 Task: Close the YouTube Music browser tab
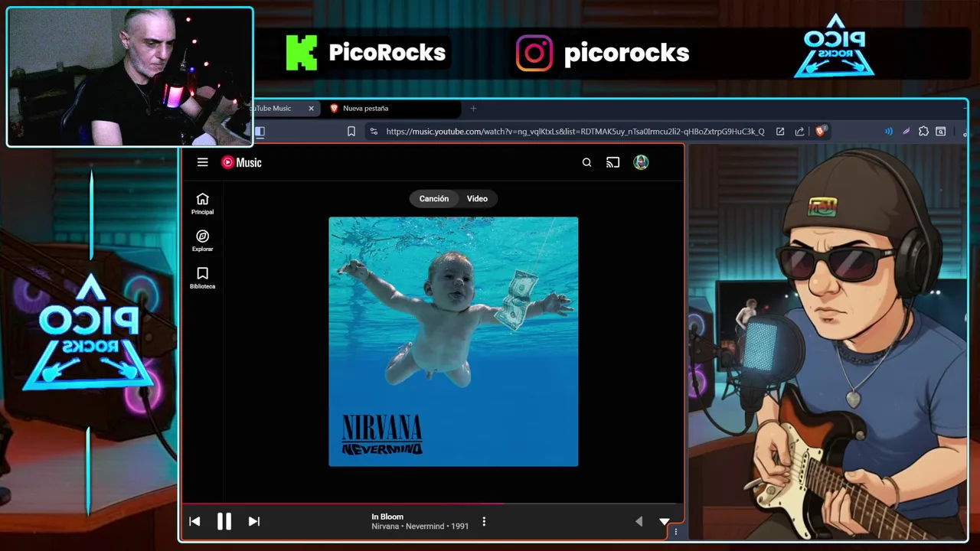[x=311, y=108]
